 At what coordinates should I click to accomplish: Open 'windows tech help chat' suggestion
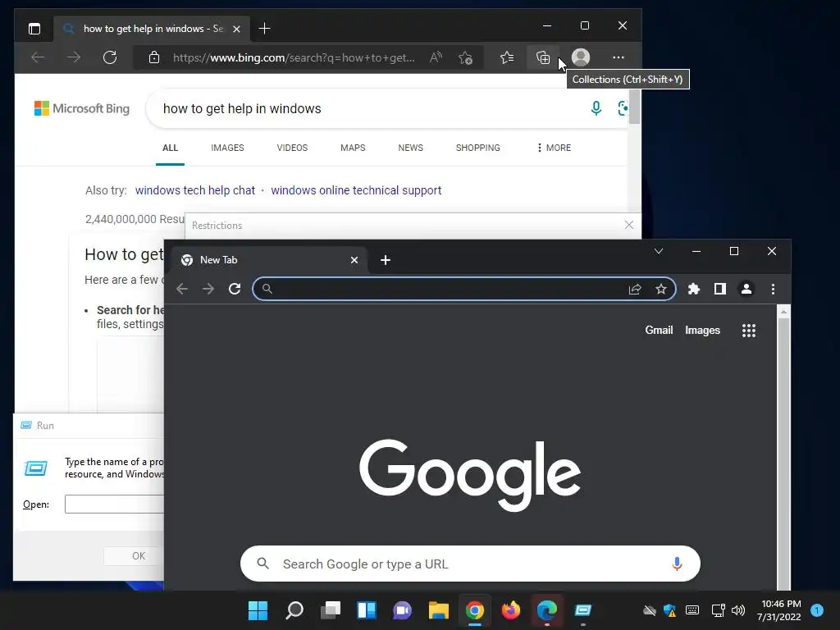click(x=195, y=190)
